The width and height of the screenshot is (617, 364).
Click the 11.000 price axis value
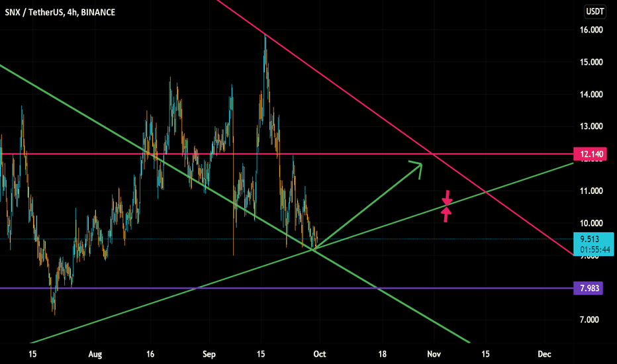[591, 191]
